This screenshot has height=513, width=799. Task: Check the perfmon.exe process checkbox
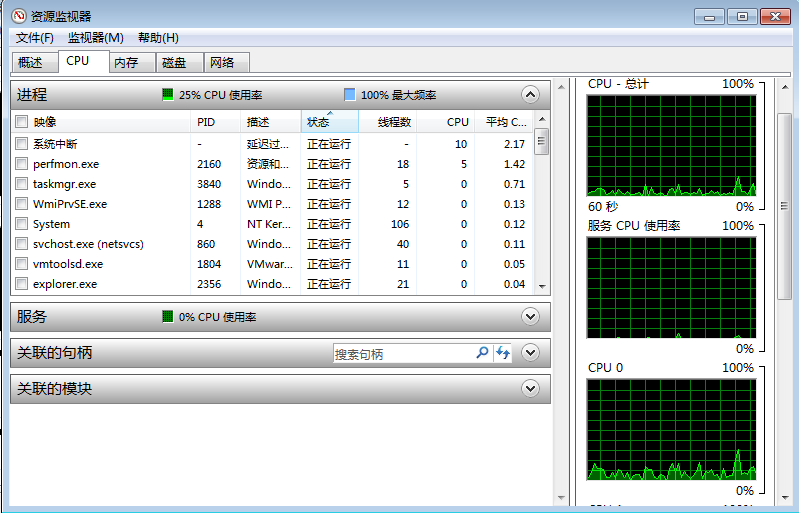click(21, 164)
